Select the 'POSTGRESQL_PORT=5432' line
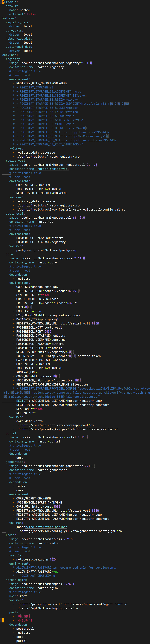 tap(32, 332)
